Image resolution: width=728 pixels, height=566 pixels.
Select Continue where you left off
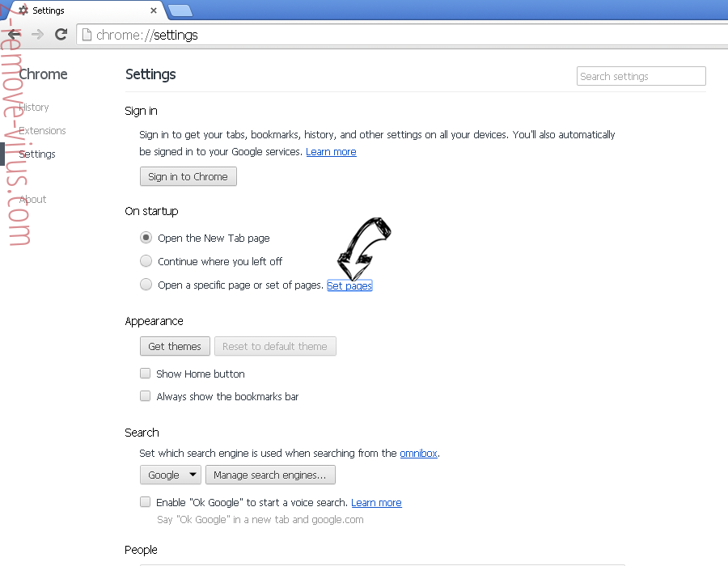(146, 260)
